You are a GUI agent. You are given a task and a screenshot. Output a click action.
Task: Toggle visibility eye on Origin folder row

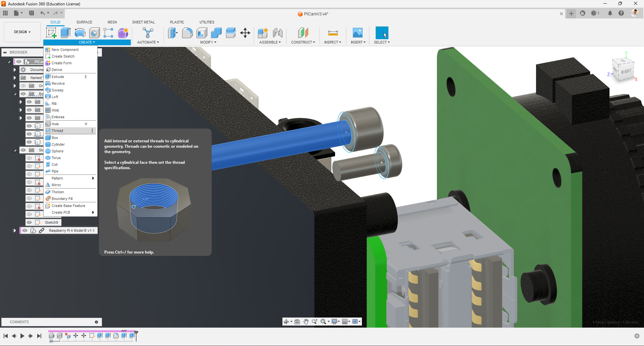pos(23,86)
